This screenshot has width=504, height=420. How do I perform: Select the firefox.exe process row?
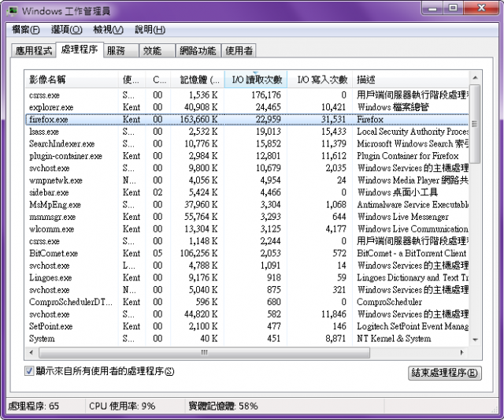[246, 119]
